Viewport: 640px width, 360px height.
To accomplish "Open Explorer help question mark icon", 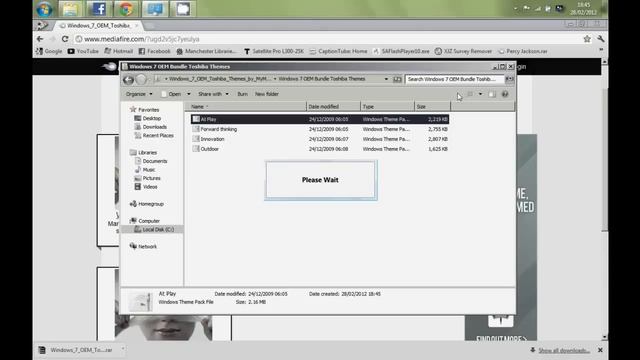I will (505, 94).
